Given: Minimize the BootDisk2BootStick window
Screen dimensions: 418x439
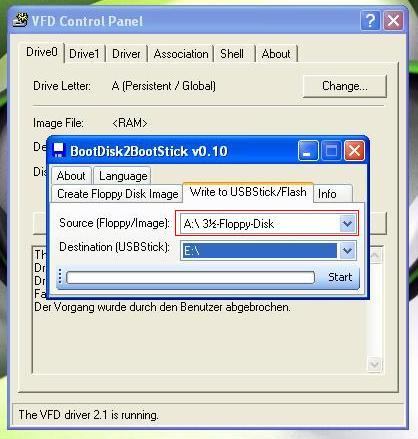Looking at the screenshot, I should click(x=308, y=150).
